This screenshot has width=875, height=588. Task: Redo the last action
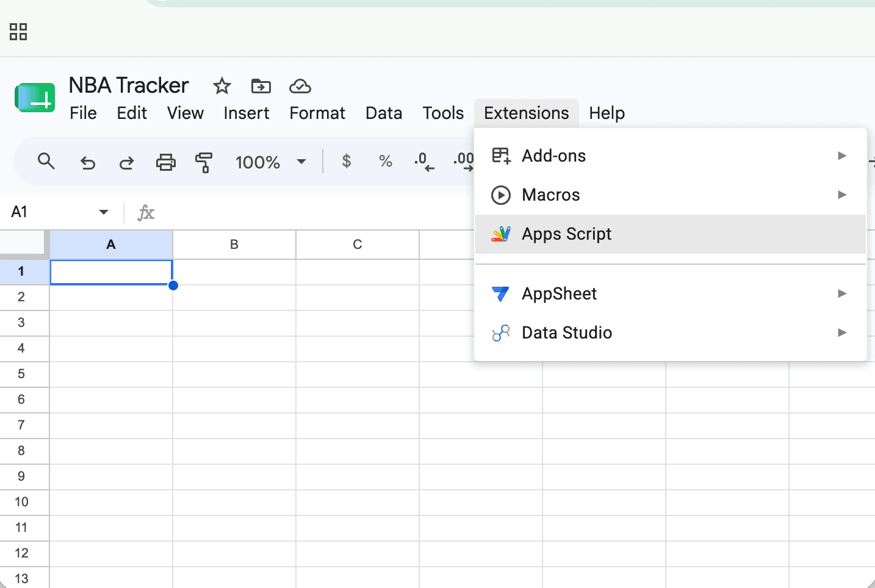point(126,162)
